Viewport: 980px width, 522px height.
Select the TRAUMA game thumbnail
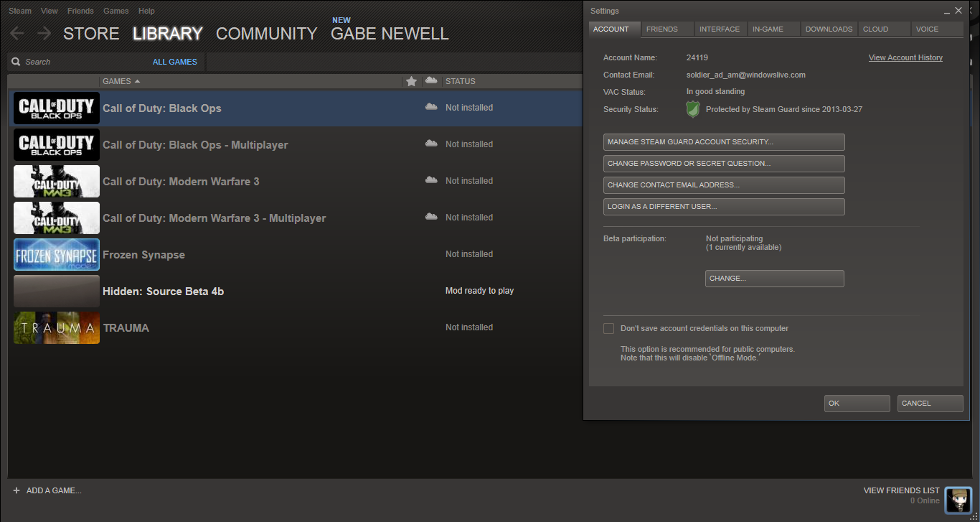pyautogui.click(x=57, y=327)
